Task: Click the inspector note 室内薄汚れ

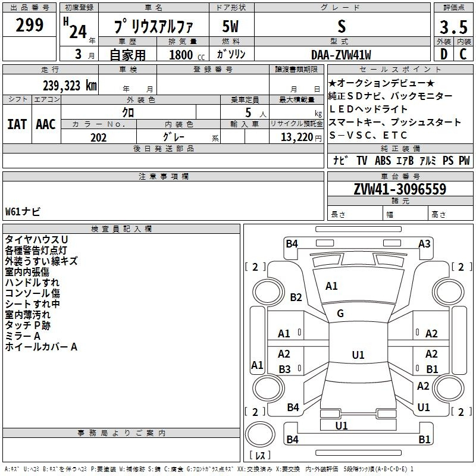Action: [x=27, y=315]
